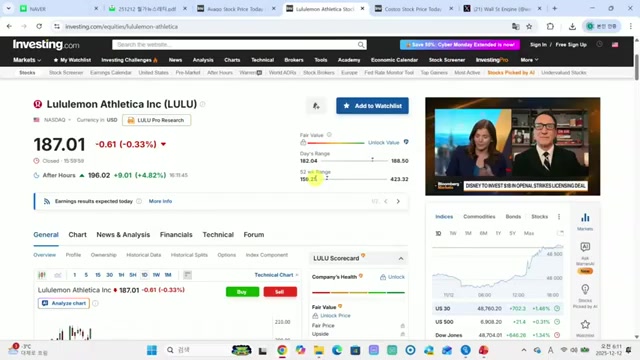The width and height of the screenshot is (640, 360).
Task: Click the US flag edition icon in header
Action: tap(615, 44)
